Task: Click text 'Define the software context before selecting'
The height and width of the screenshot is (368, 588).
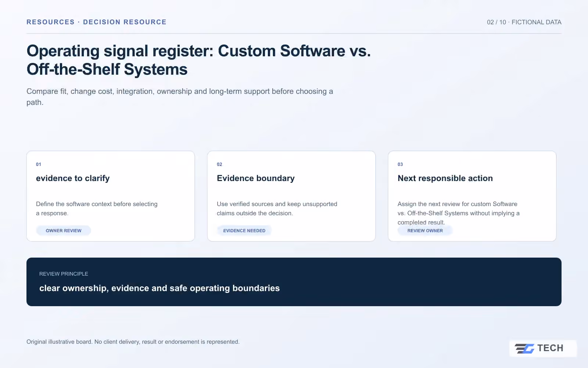Action: point(97,204)
